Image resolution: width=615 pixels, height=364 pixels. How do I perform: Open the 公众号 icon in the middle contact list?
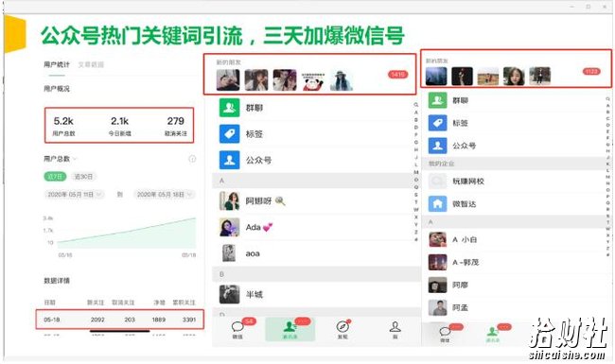coord(230,160)
